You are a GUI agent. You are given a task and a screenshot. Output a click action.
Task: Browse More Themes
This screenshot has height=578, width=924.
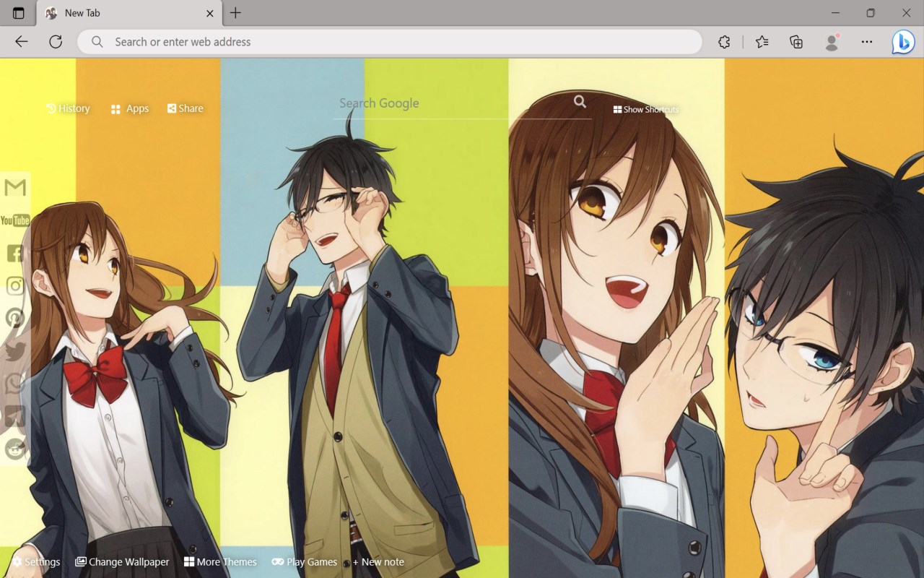[220, 562]
